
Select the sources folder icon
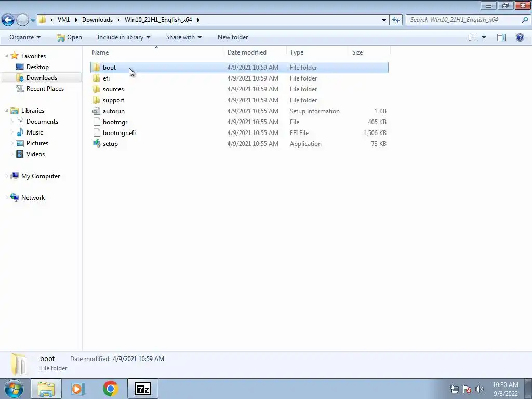[96, 89]
